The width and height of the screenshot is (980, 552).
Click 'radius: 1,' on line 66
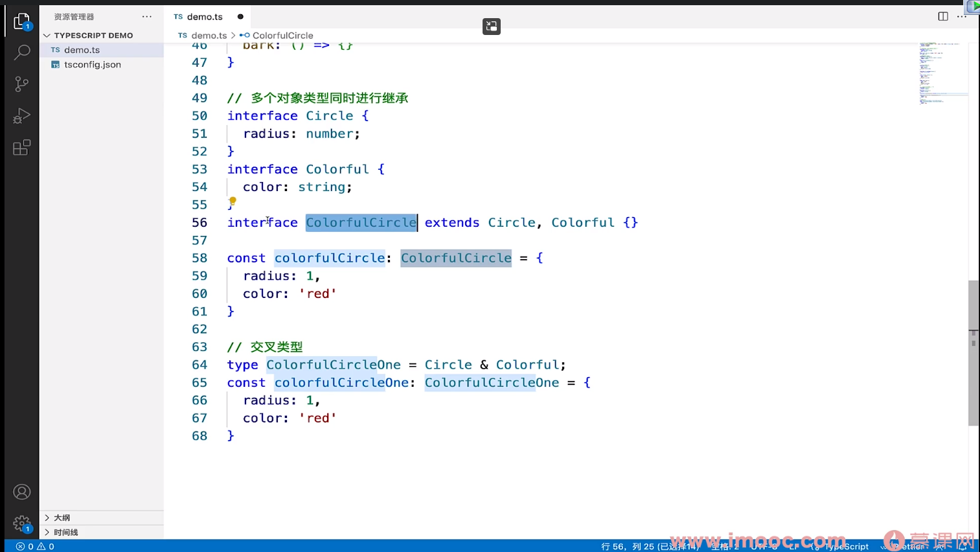(x=282, y=400)
